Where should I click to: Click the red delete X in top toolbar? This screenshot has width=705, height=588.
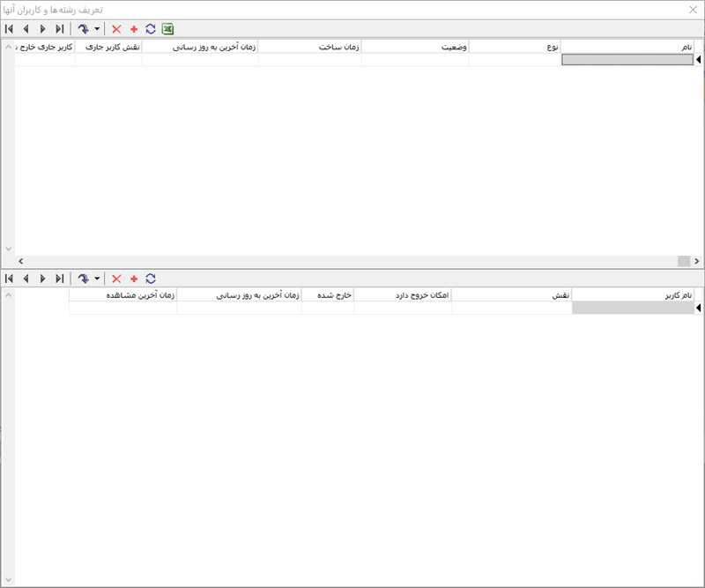tap(116, 29)
